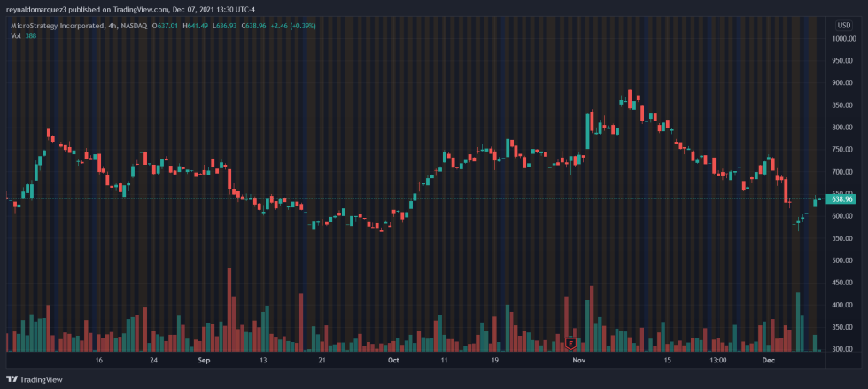Click the TradingView logo at bottom left
Image resolution: width=868 pixels, height=389 pixels.
tap(34, 379)
